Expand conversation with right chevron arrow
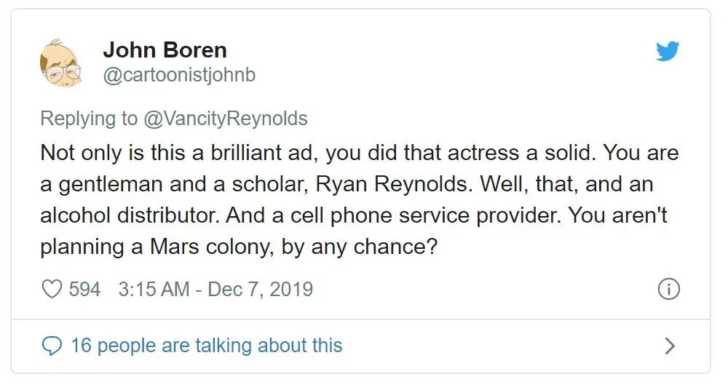This screenshot has width=728, height=390. tap(670, 346)
